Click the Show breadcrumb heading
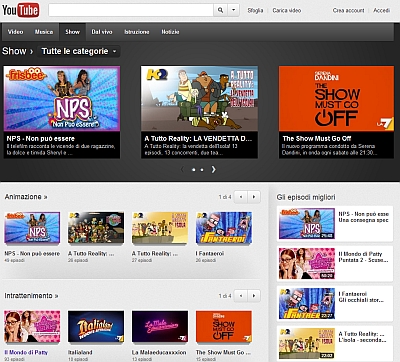 [14, 51]
